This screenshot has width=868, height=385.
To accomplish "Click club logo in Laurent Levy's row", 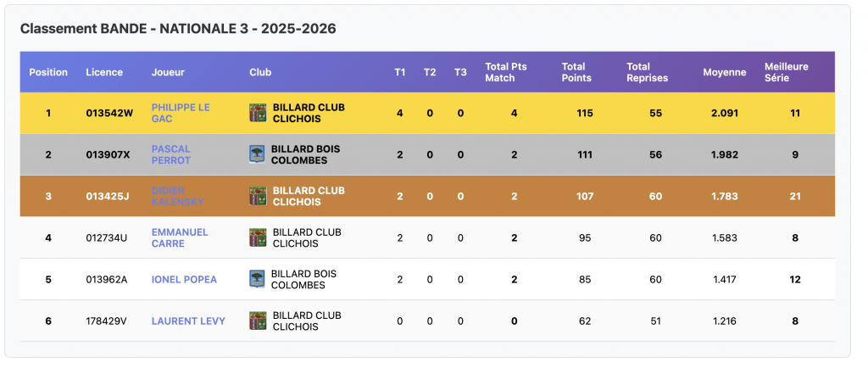I will 258,321.
